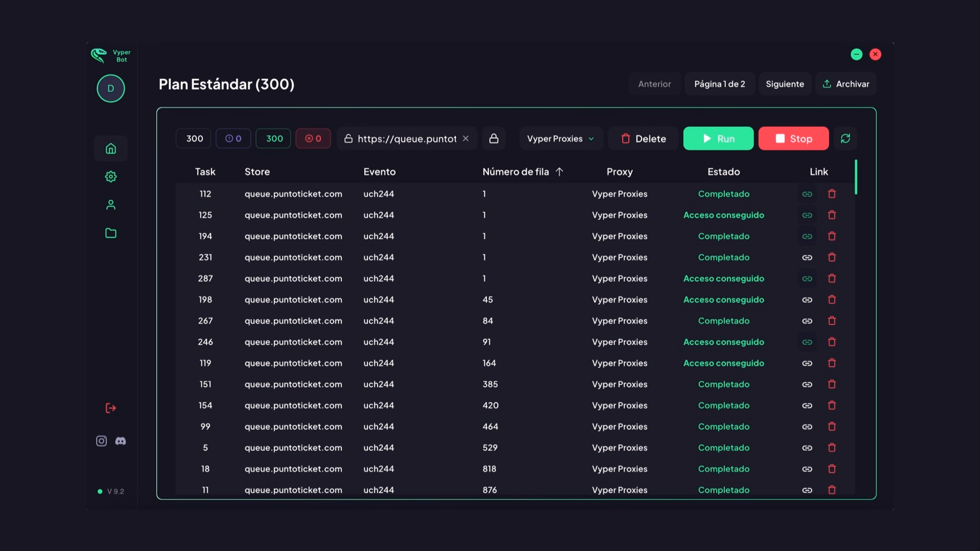Click the queue URL input field
The height and width of the screenshot is (551, 980).
coord(407,138)
